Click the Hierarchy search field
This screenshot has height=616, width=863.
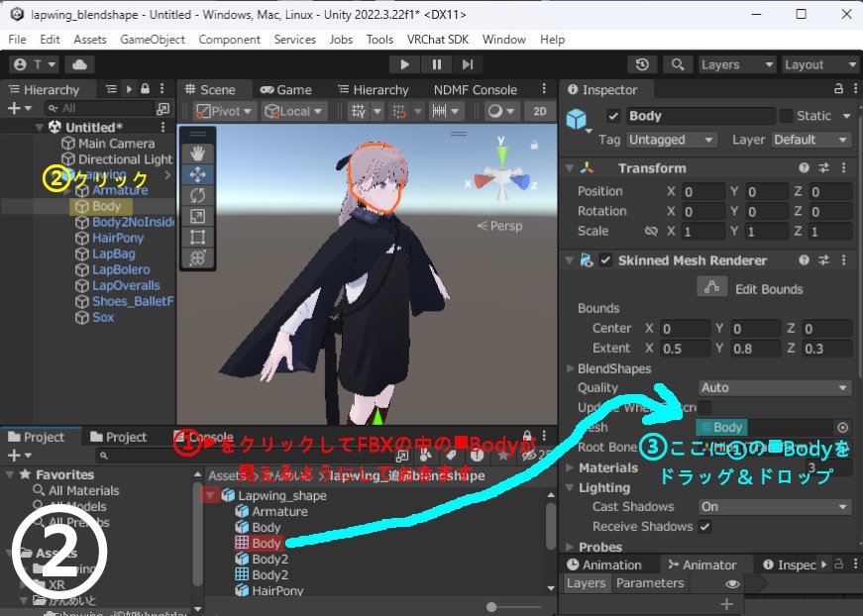(x=99, y=108)
